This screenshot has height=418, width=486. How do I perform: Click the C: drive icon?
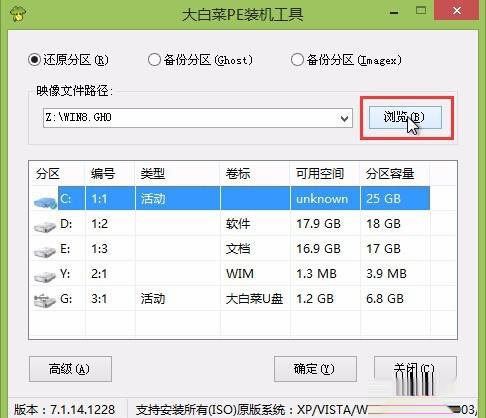coord(45,202)
